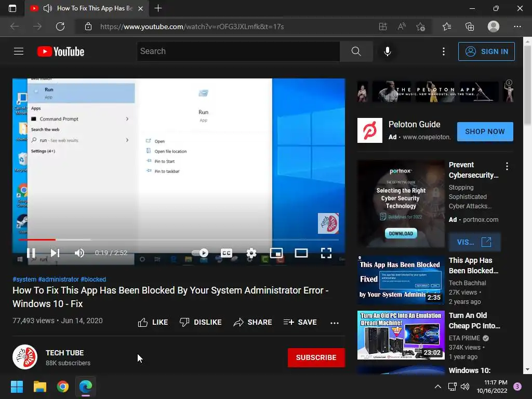Click the Peloton logo icon
The width and height of the screenshot is (532, 399).
click(x=370, y=130)
